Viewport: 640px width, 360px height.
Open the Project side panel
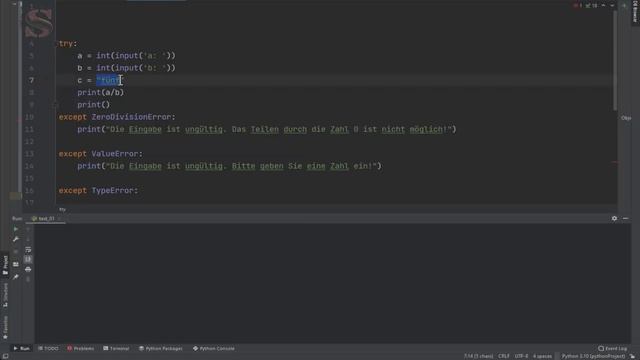(5, 265)
